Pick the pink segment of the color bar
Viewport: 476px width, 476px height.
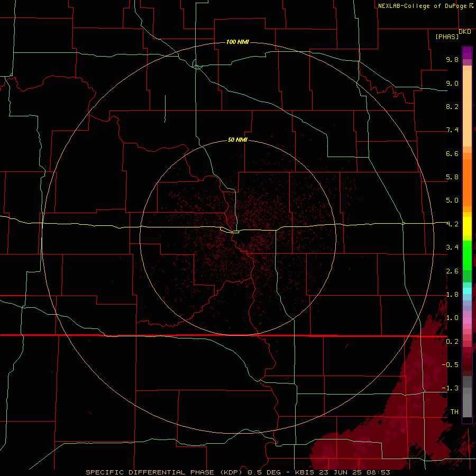467,321
